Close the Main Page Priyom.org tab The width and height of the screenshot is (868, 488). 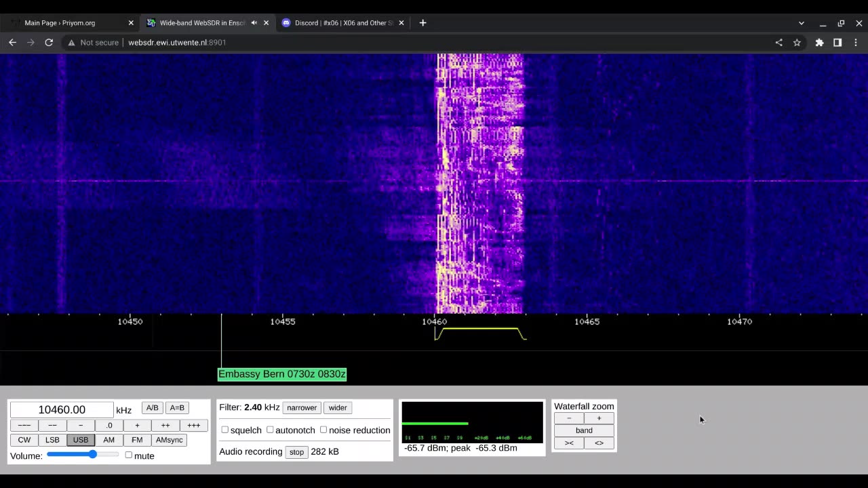pos(131,22)
